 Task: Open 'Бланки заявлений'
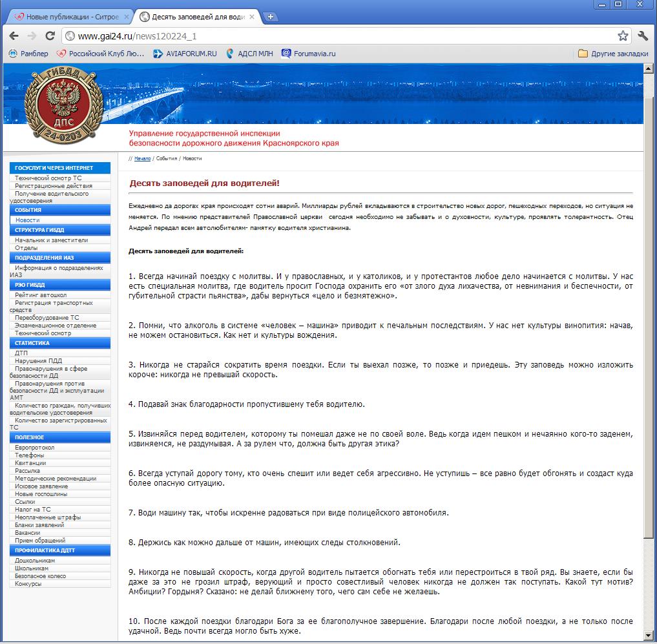pyautogui.click(x=39, y=525)
